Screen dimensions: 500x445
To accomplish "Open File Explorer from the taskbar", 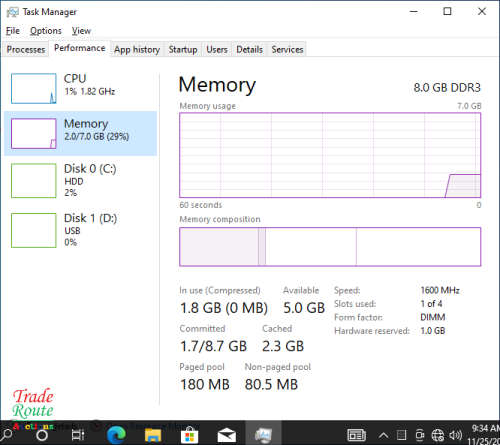I will (x=153, y=435).
